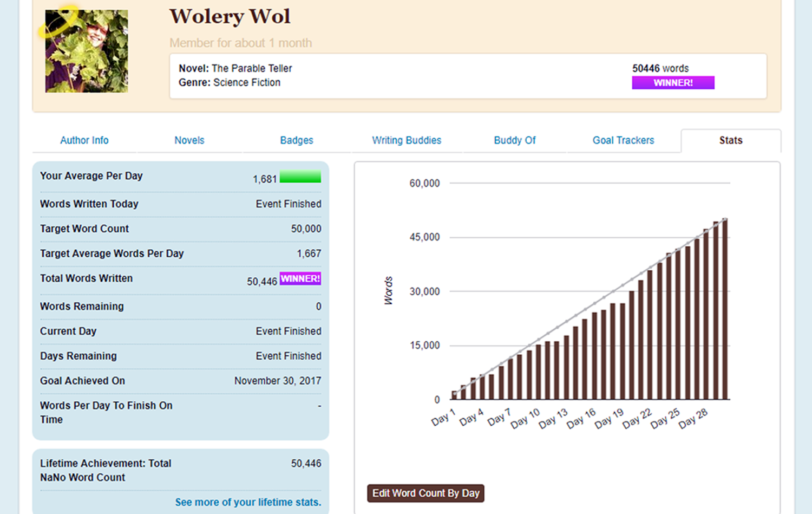View the Writing Buddies tab

[406, 140]
